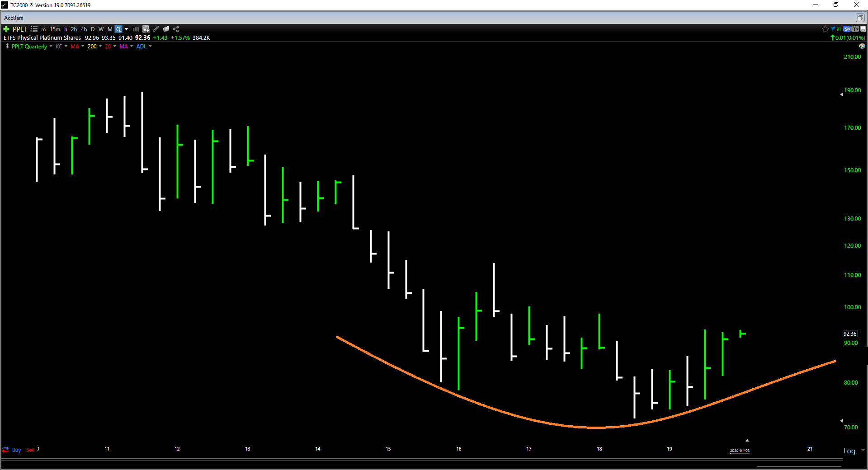Switch to the 15m timeframe
Image resolution: width=868 pixels, height=470 pixels.
(55, 29)
